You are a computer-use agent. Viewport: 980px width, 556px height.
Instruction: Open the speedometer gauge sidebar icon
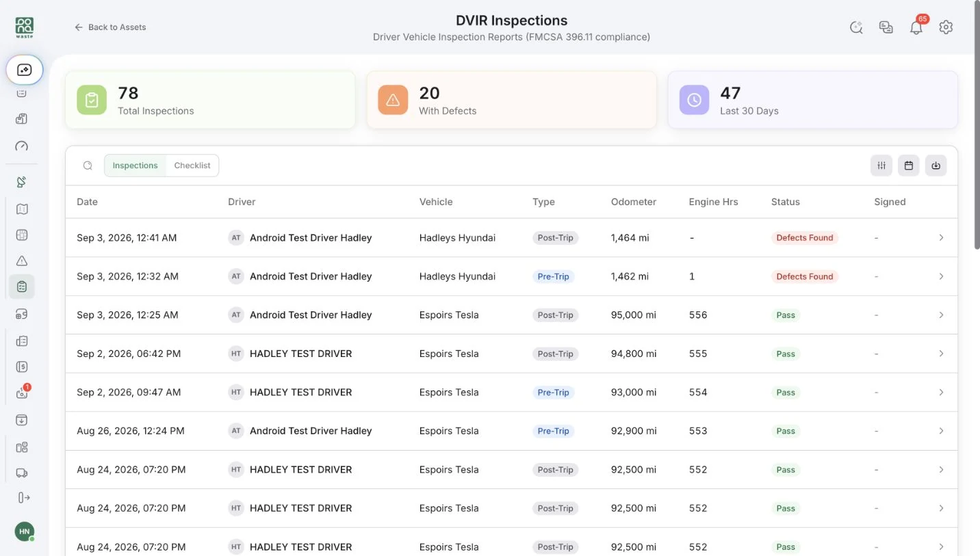point(22,146)
